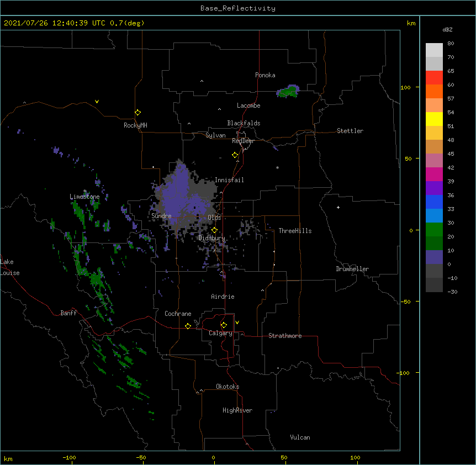Click the Vulcan label
Image resolution: width=476 pixels, height=465 pixels.
coord(300,437)
